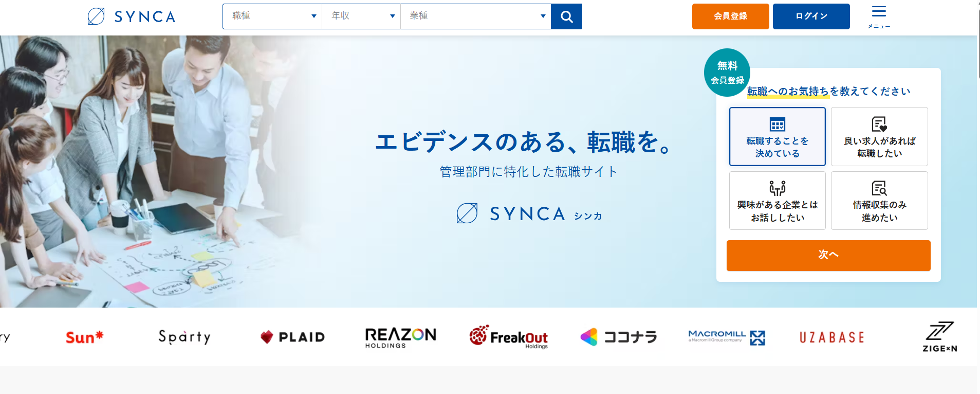Image resolution: width=980 pixels, height=394 pixels.
Task: Click the ココナラ company logo
Action: click(619, 337)
